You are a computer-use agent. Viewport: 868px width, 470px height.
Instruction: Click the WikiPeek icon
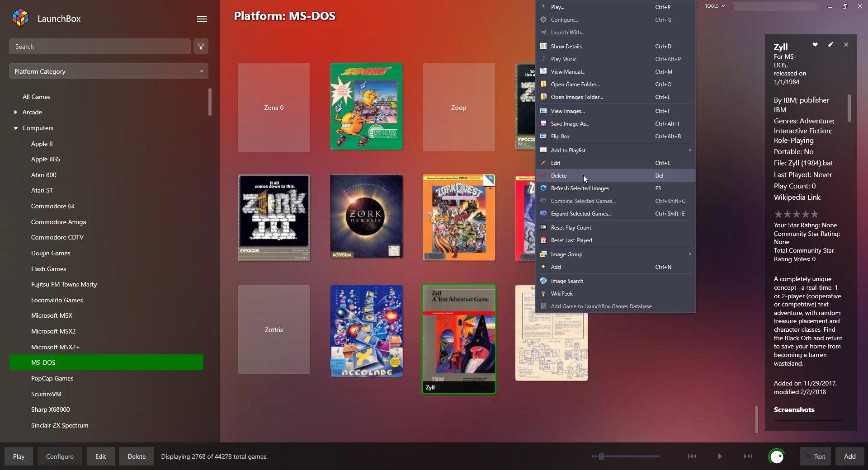coord(543,293)
